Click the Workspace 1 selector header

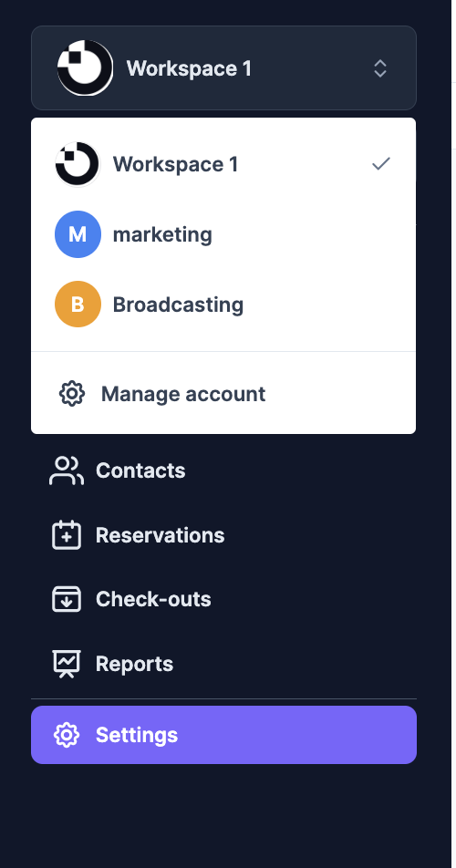[223, 68]
